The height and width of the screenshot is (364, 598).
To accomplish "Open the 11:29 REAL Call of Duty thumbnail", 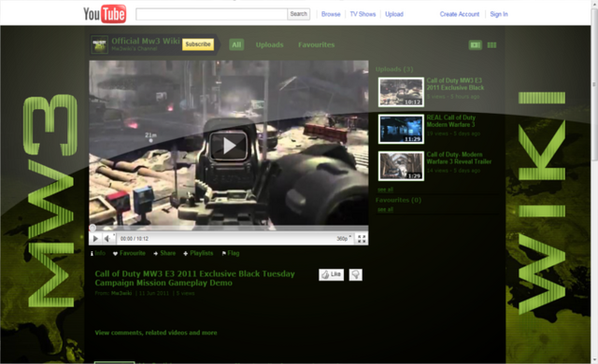I will (401, 129).
